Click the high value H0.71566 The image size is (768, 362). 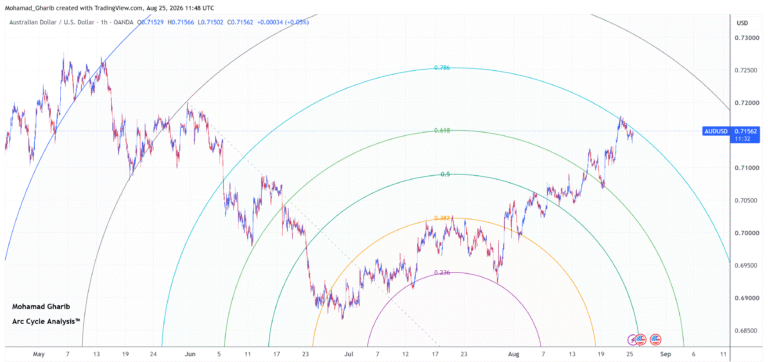181,23
